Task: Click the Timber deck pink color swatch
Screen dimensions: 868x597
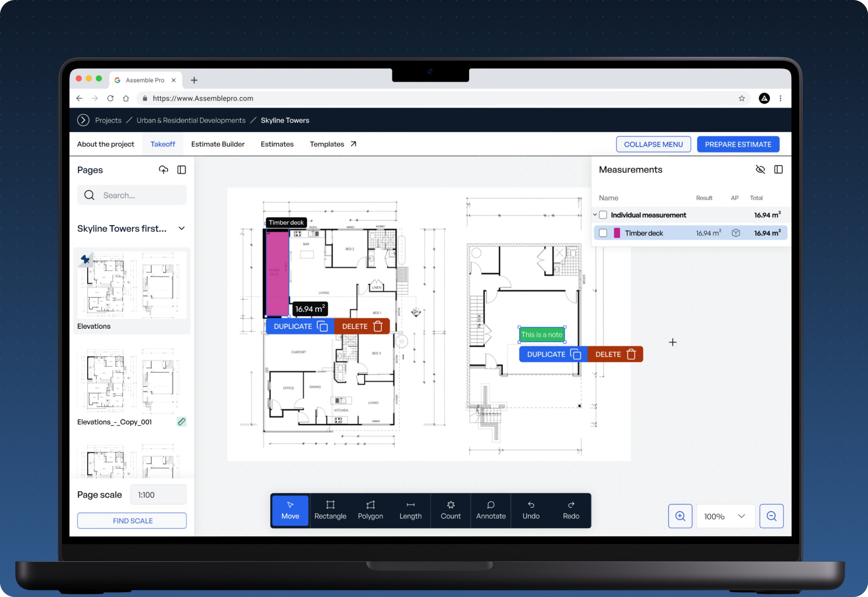Action: point(617,233)
